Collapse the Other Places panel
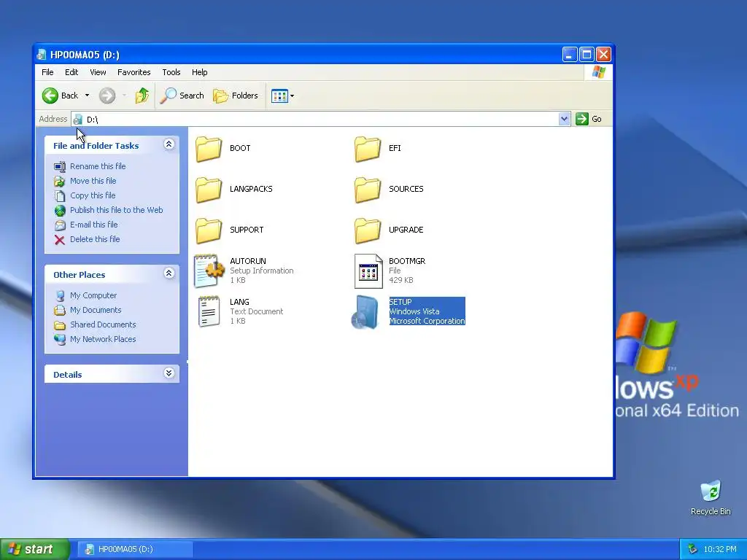 tap(169, 273)
